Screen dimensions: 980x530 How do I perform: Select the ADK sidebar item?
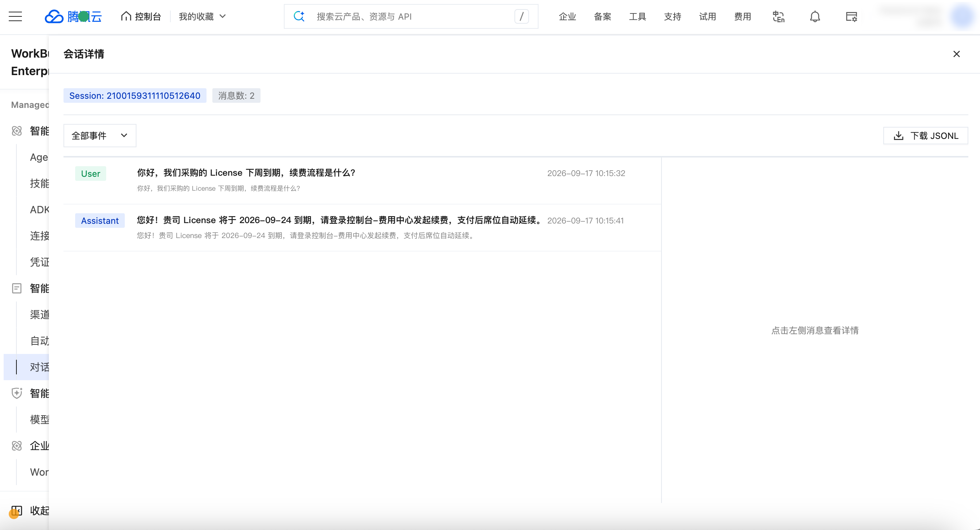[39, 210]
